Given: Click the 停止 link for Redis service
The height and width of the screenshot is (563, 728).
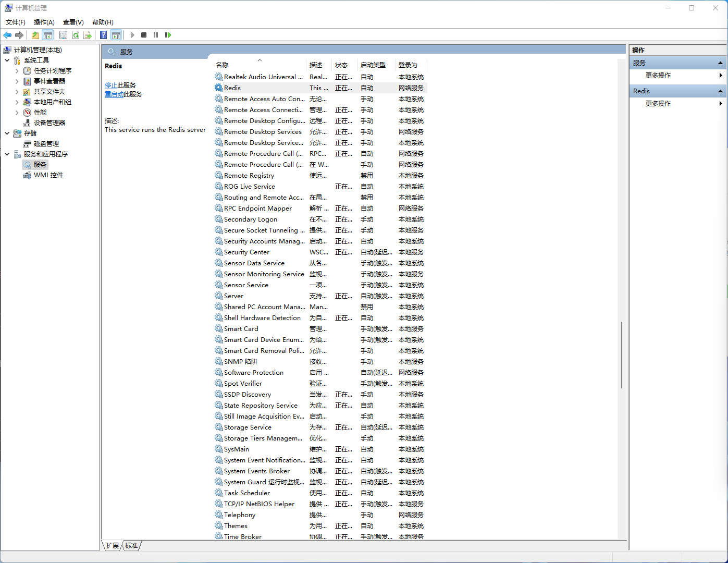Looking at the screenshot, I should tap(111, 85).
